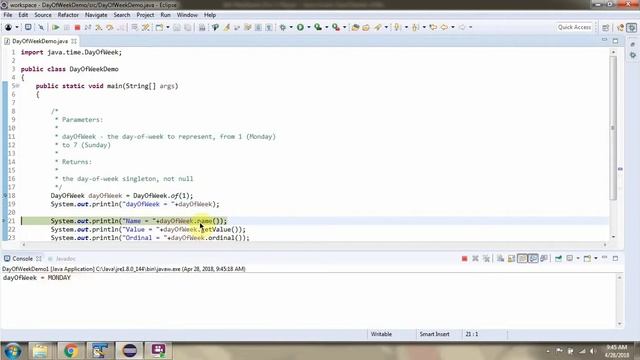Click Clear Console icon

(x=500, y=258)
